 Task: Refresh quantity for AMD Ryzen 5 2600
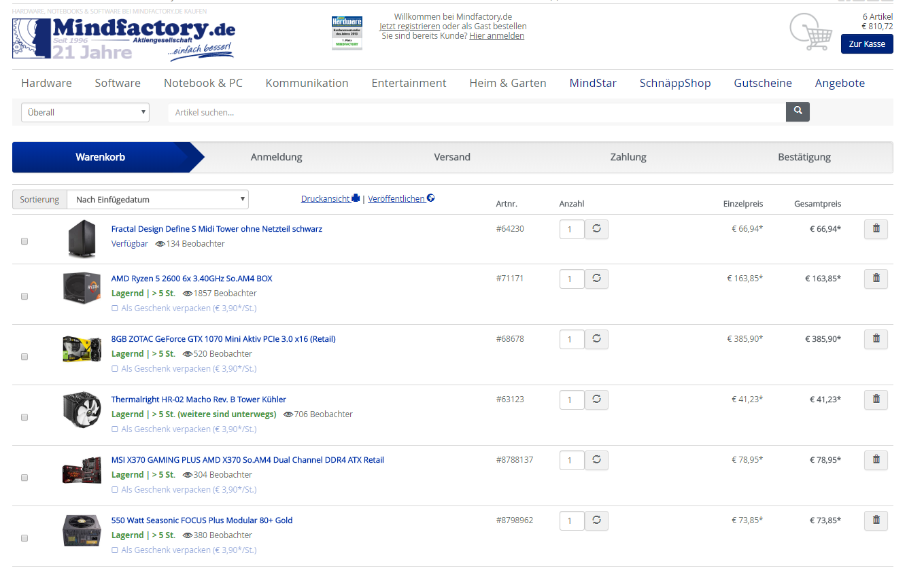pyautogui.click(x=596, y=279)
